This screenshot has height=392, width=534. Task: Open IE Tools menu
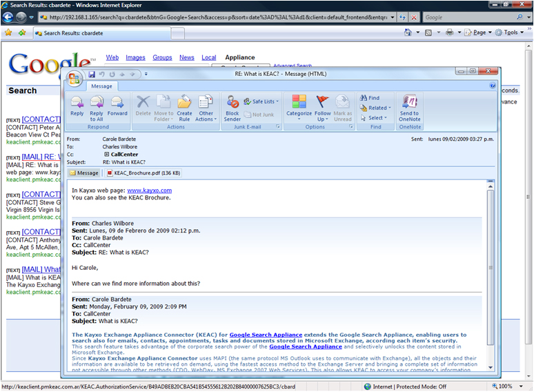click(509, 32)
